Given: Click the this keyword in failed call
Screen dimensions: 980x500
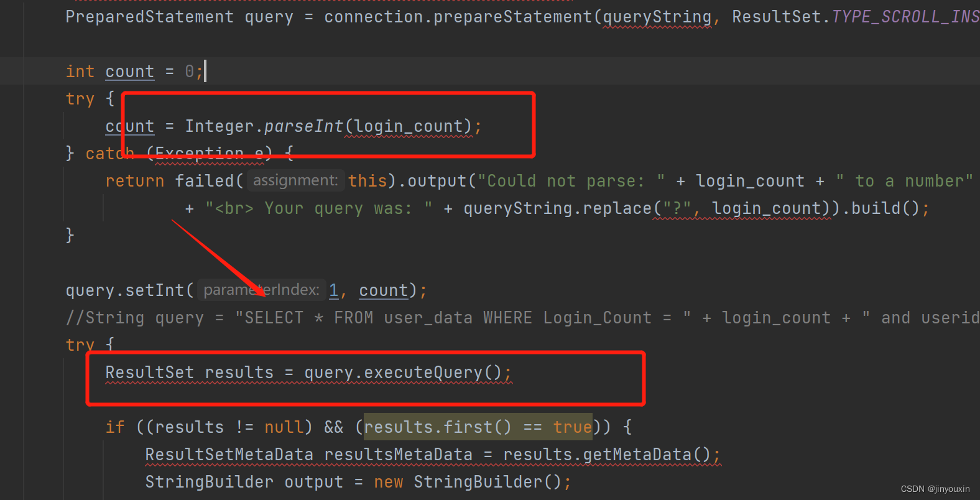Looking at the screenshot, I should pyautogui.click(x=369, y=181).
